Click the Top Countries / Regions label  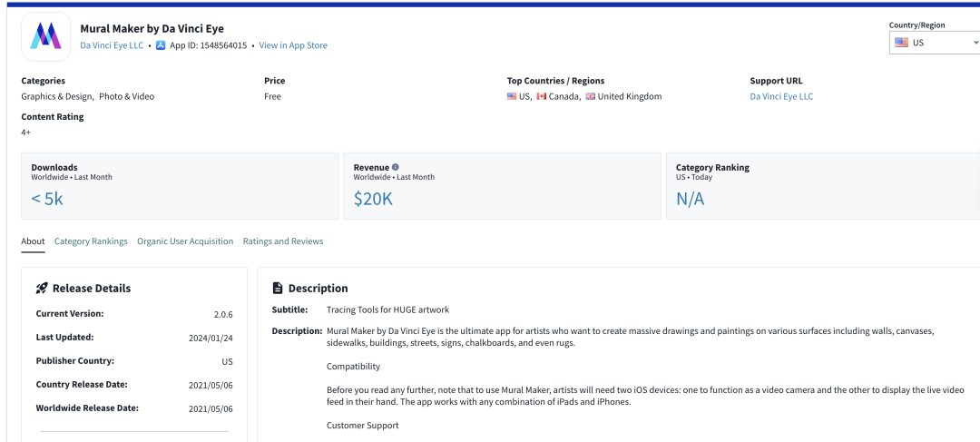[555, 81]
